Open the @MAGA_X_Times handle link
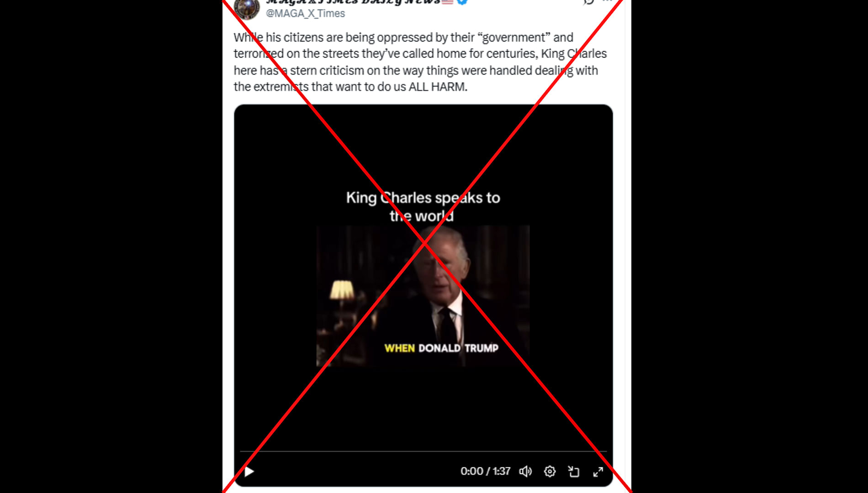 [x=305, y=14]
